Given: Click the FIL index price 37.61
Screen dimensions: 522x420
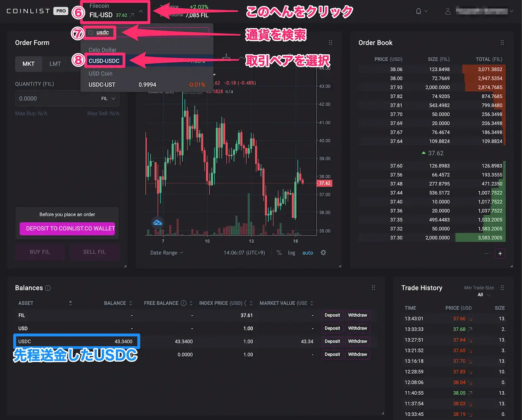Looking at the screenshot, I should 247,315.
